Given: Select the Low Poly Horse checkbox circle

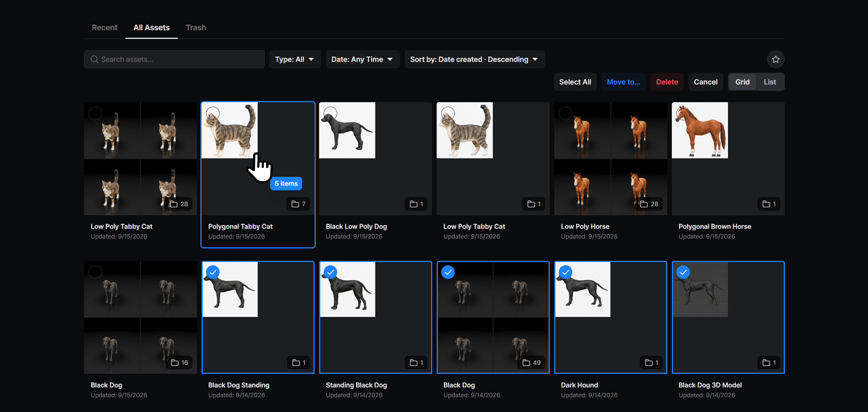Looking at the screenshot, I should (565, 114).
